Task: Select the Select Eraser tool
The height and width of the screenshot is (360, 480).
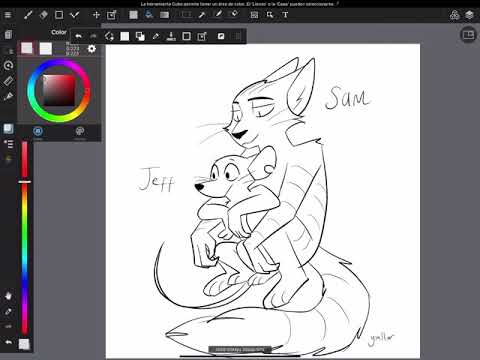Action: 235,14
